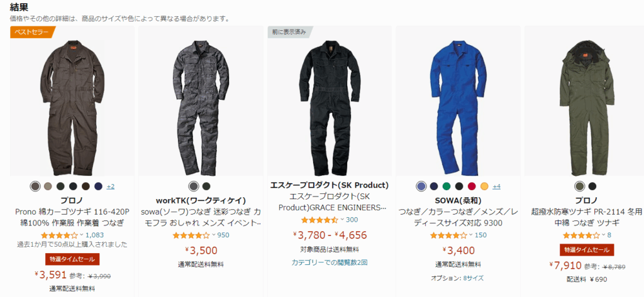This screenshot has height=297, width=644.
Task: Select the red swatch on SOWA coverall
Action: (x=472, y=186)
